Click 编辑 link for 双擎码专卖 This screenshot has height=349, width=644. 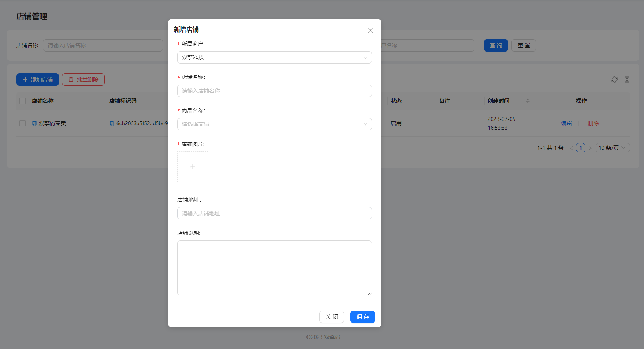point(566,123)
